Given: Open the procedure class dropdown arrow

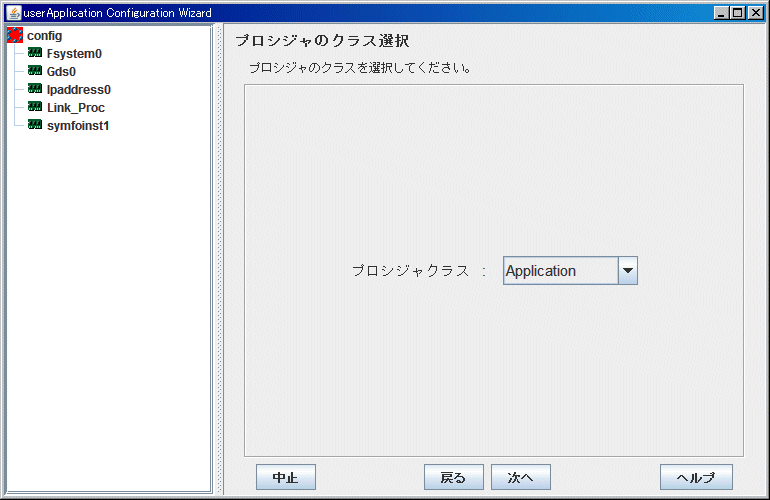Looking at the screenshot, I should 628,271.
